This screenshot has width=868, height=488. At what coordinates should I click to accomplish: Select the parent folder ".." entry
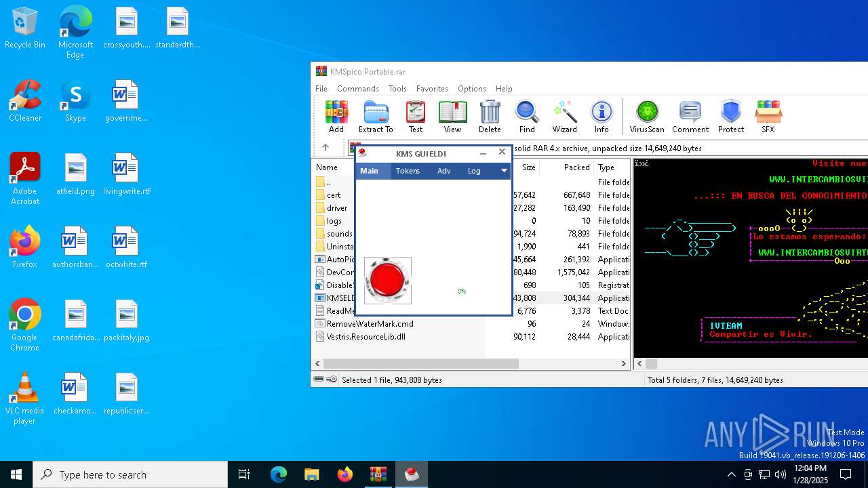pyautogui.click(x=329, y=182)
